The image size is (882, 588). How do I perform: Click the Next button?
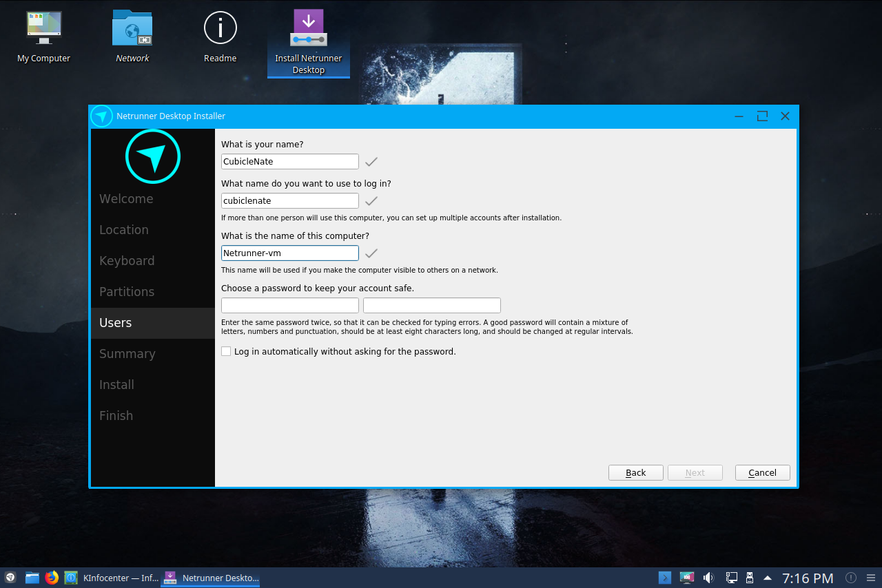tap(695, 472)
